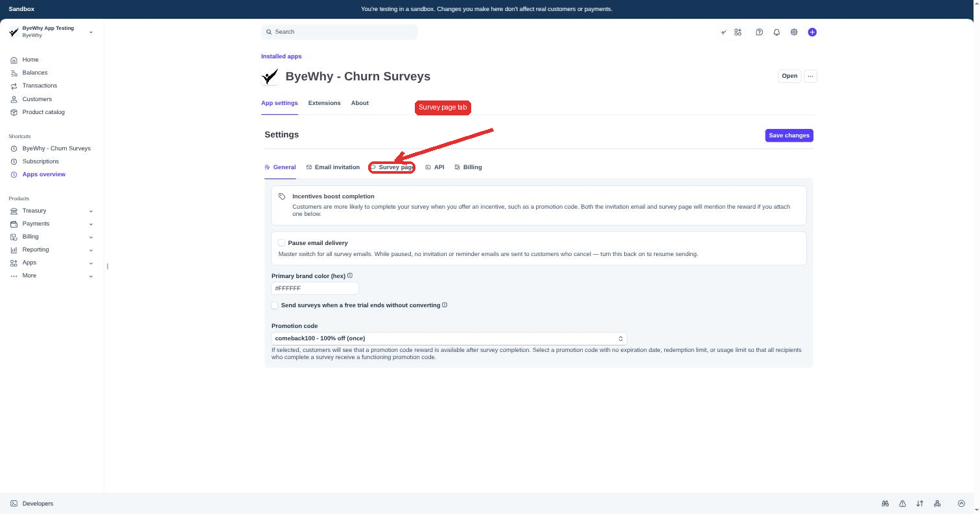Click the Primary brand color hex field
This screenshot has width=980, height=514.
315,288
